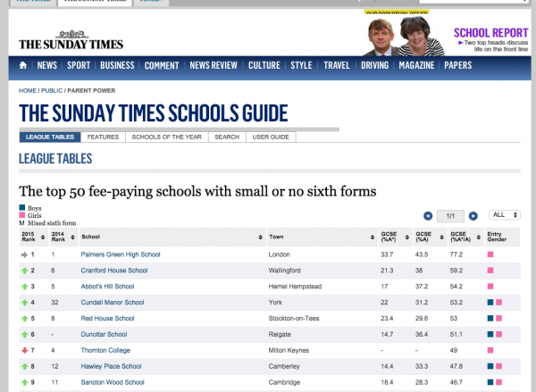Click the grey unchanged arrow at rank 1
Image resolution: width=536 pixels, height=392 pixels.
click(24, 254)
